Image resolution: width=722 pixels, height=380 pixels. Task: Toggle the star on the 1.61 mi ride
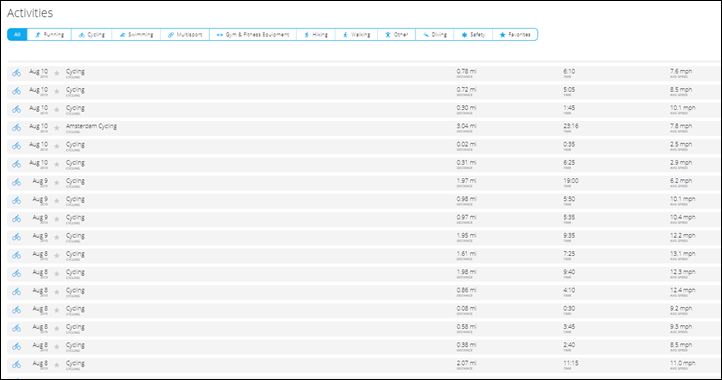coord(57,255)
